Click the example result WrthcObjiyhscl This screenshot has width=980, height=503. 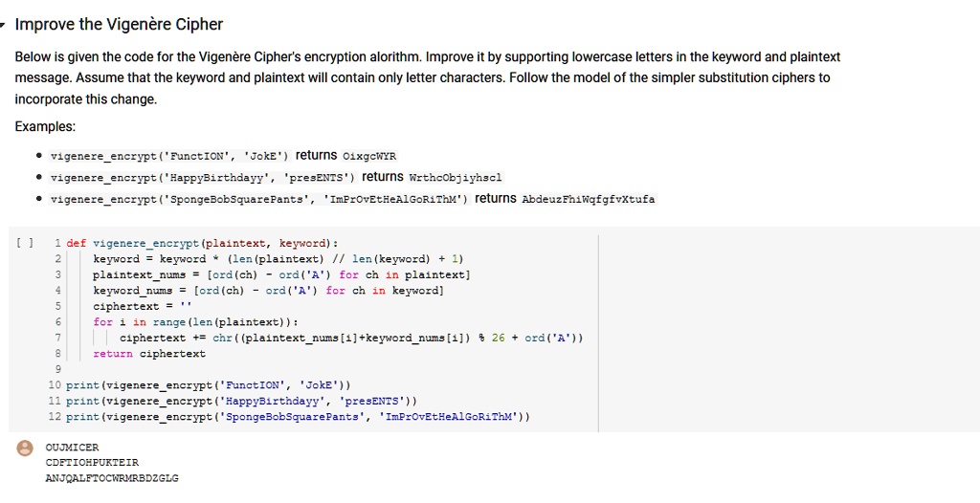[455, 177]
